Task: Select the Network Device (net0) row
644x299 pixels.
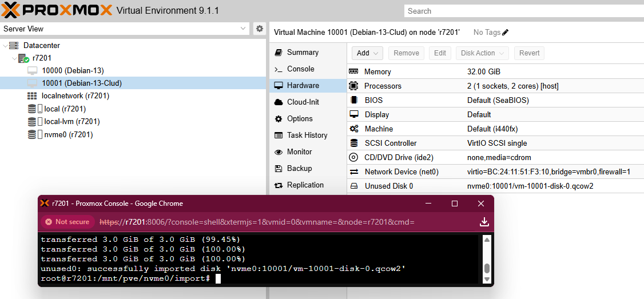Action: coord(495,172)
